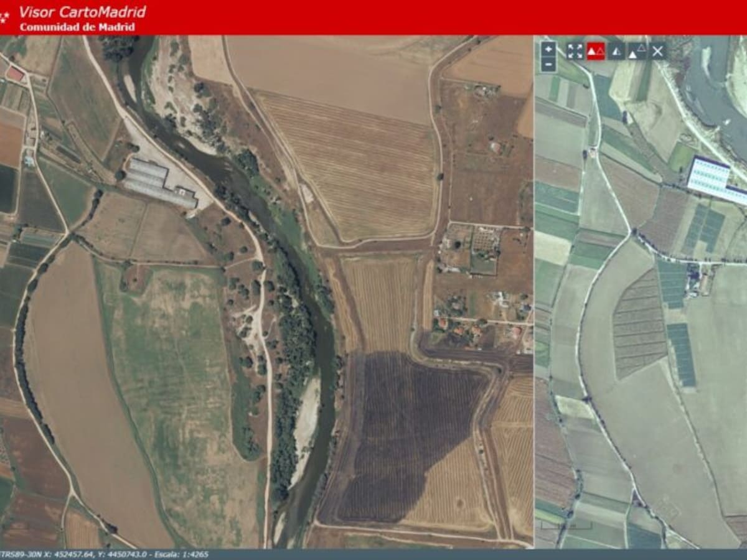Select the red dual-map comparison icon
The height and width of the screenshot is (560, 747).
[x=596, y=52]
